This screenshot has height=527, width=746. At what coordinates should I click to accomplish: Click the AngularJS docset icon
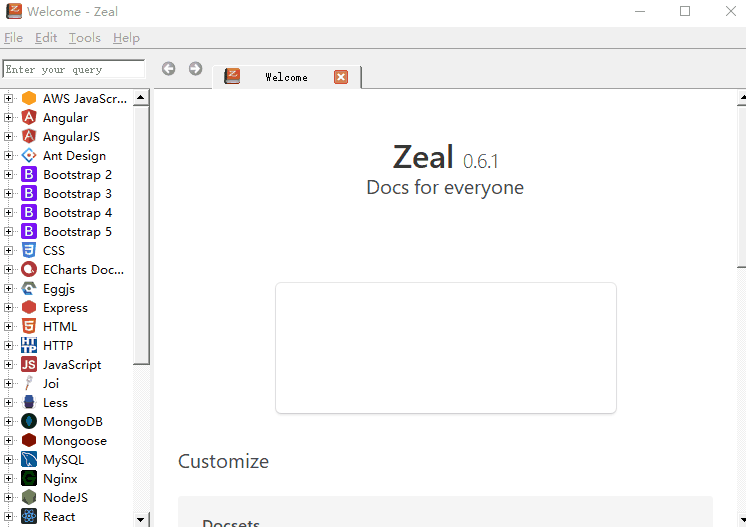29,137
